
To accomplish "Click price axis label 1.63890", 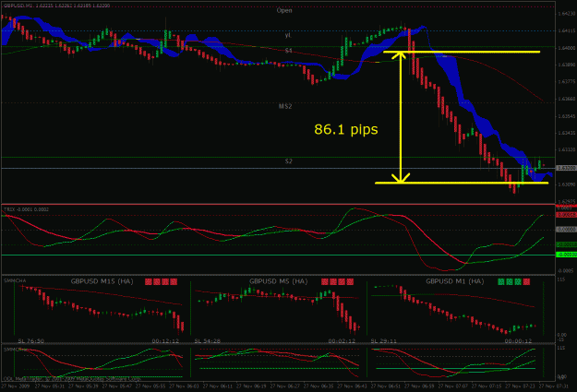I will coord(567,65).
